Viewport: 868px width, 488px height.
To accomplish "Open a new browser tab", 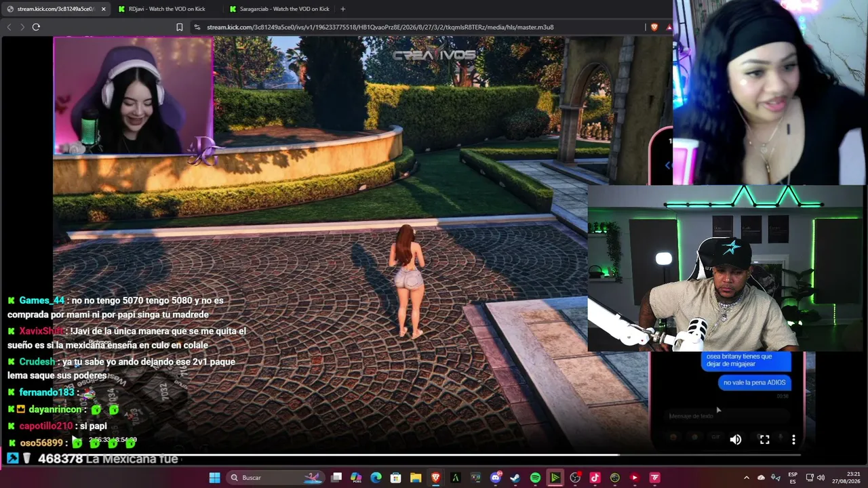I will [x=342, y=9].
